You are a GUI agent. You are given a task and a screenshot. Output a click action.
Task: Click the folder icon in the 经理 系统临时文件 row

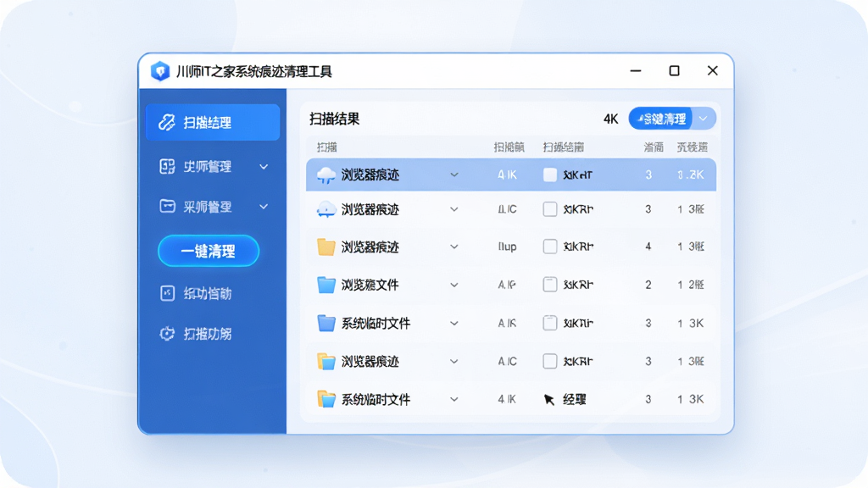(x=326, y=399)
